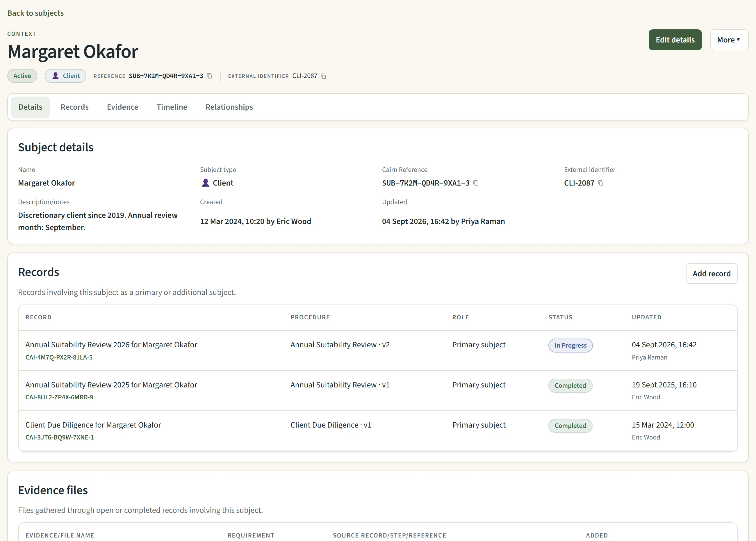Copy Cairn Reference in Subject details
The image size is (756, 541).
[x=476, y=183]
